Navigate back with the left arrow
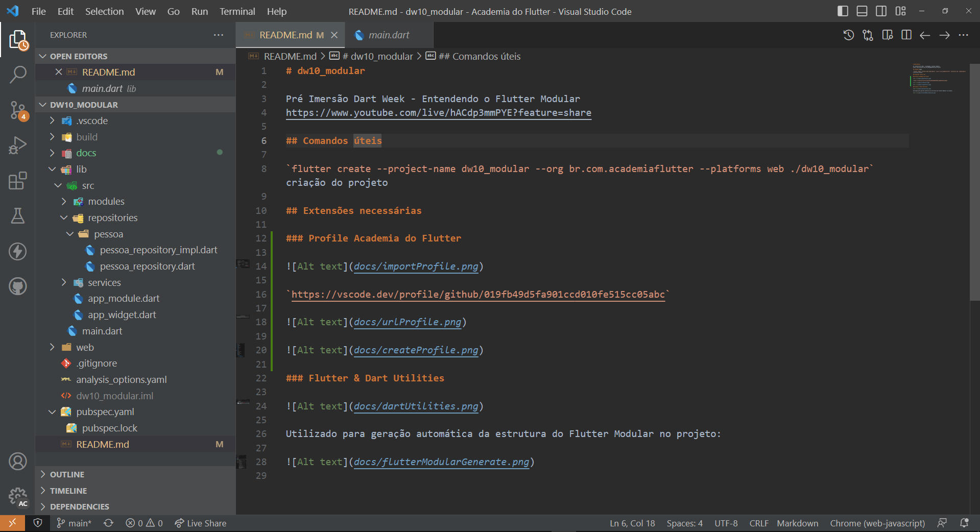Viewport: 980px width, 532px height. pyautogui.click(x=925, y=35)
